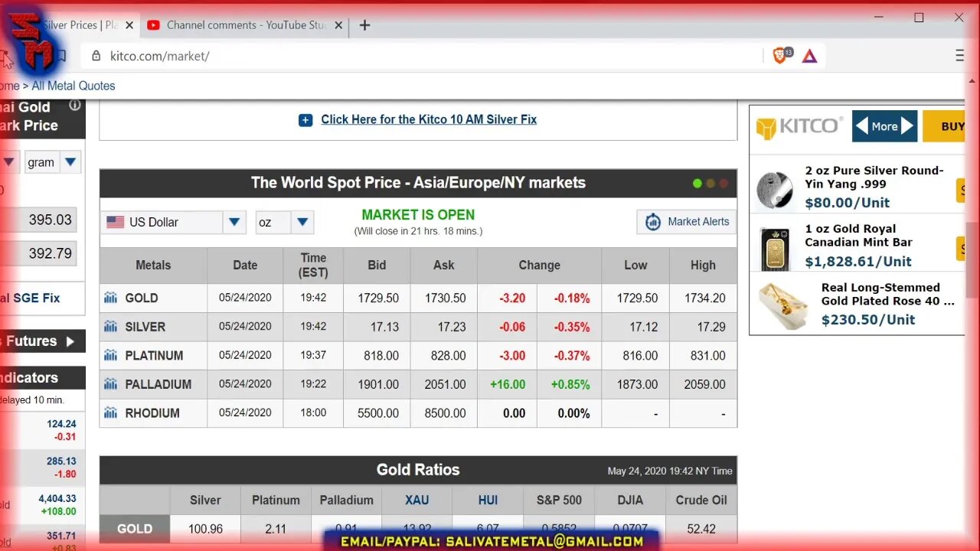
Task: Open the GOLD row chart icon
Action: click(110, 298)
